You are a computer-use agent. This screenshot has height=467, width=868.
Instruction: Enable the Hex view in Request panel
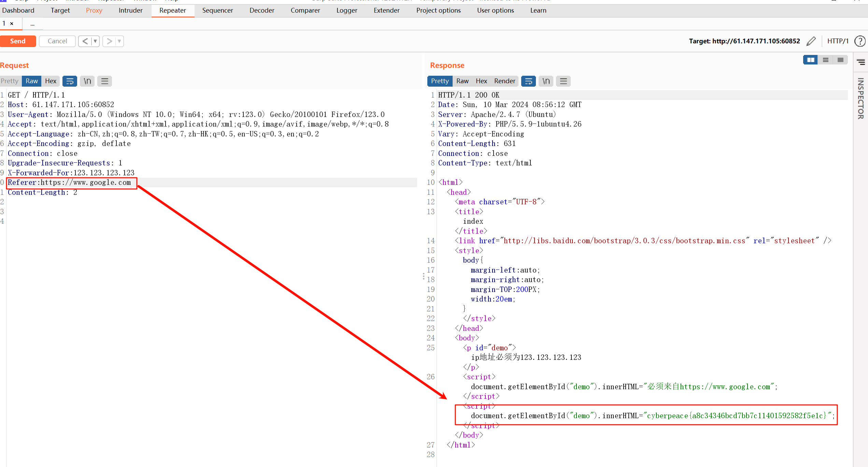pos(50,81)
